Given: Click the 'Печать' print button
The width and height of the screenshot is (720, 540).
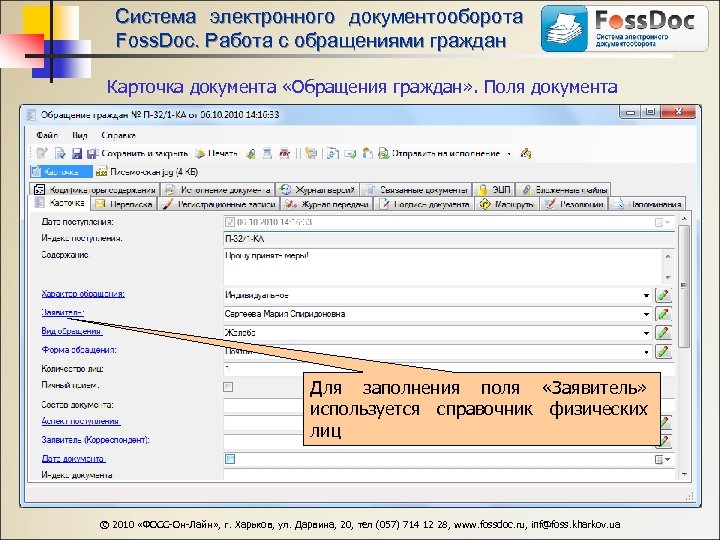Looking at the screenshot, I should pos(216,153).
